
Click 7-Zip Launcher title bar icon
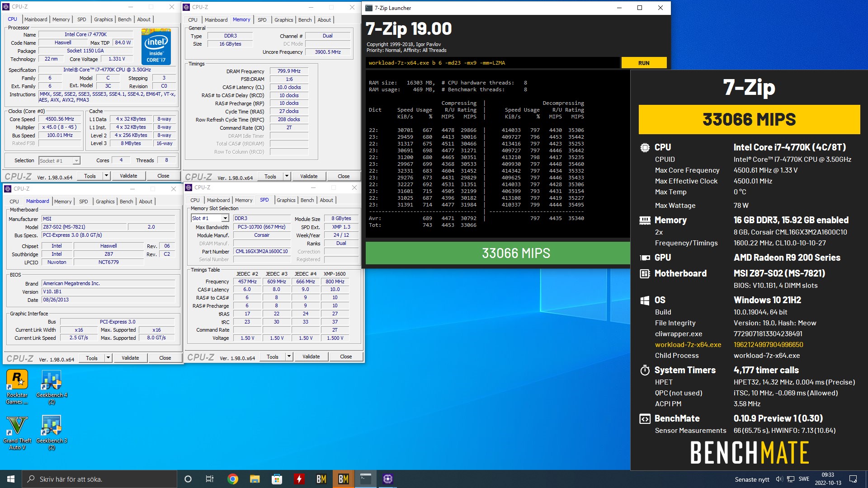(x=369, y=8)
